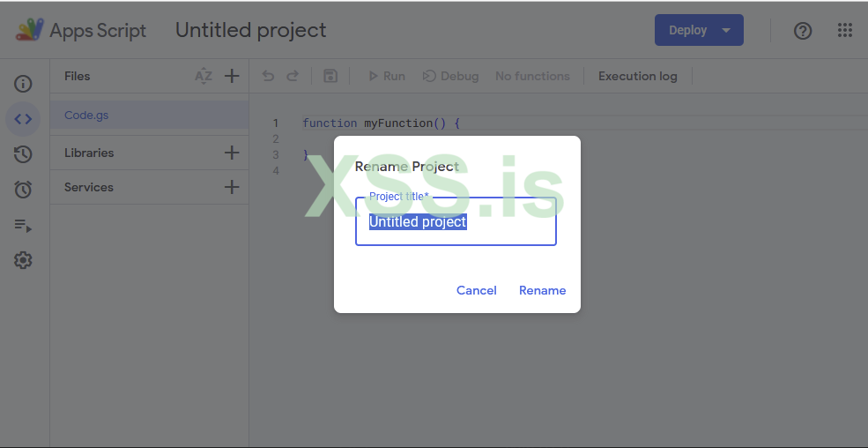868x448 pixels.
Task: Click Cancel in Rename Project dialog
Action: pyautogui.click(x=477, y=290)
